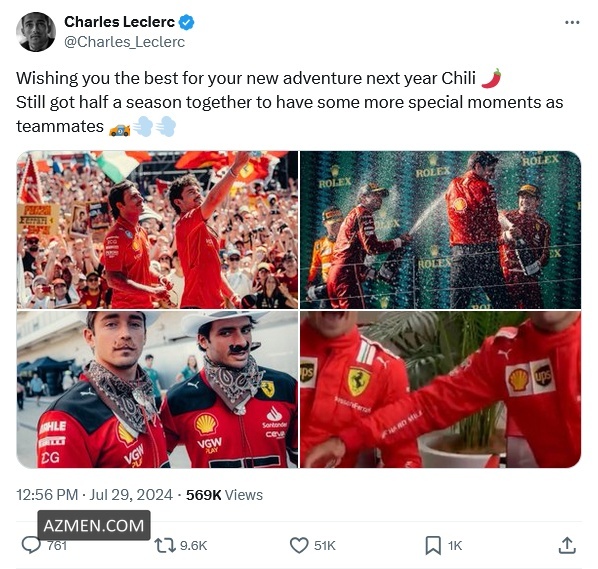Click the repost arrows icon
598x569 pixels.
tap(165, 545)
